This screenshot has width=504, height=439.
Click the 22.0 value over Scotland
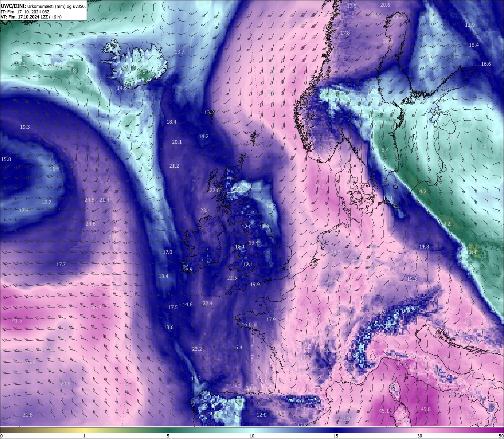(215, 191)
